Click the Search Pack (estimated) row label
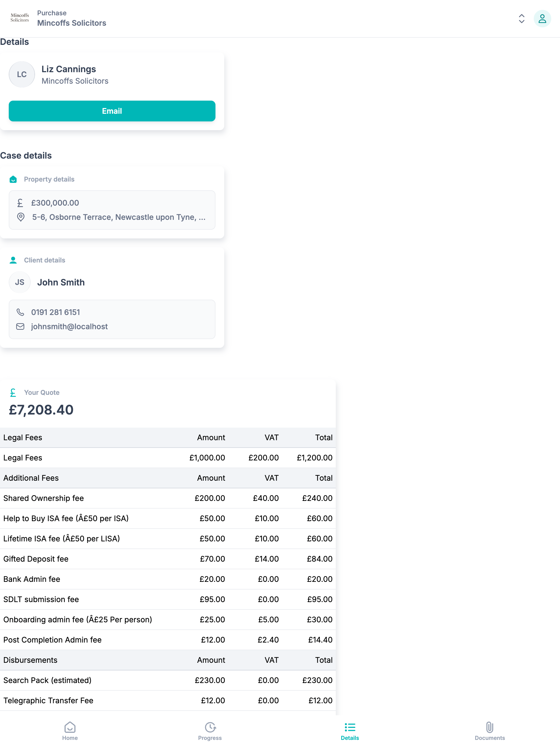The height and width of the screenshot is (747, 560). (47, 681)
